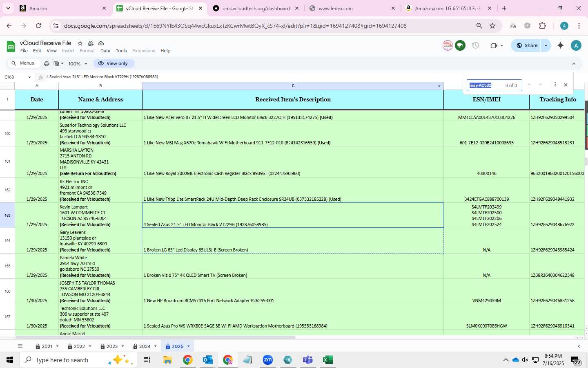Screen dimensions: 588x368
Task: Open the comments speech bubble icon
Action: click(460, 45)
